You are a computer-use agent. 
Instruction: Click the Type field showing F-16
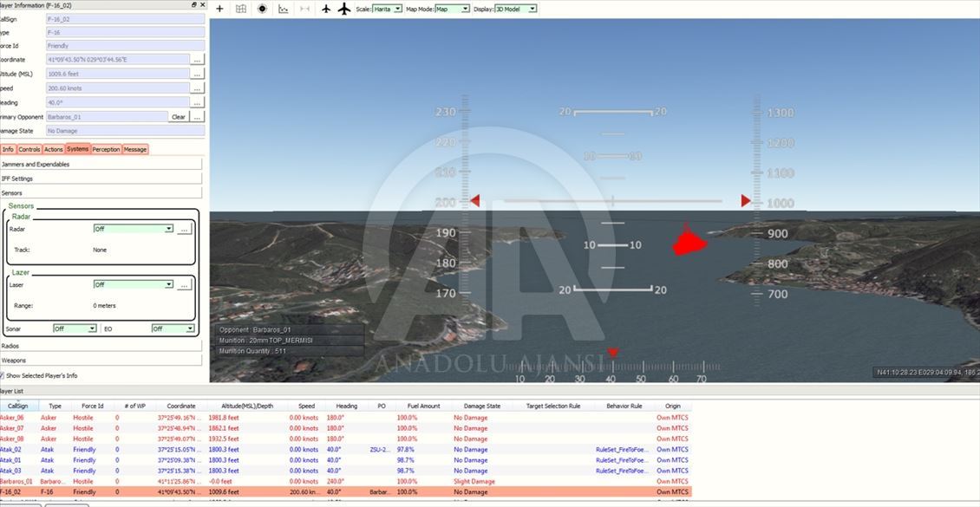click(125, 32)
